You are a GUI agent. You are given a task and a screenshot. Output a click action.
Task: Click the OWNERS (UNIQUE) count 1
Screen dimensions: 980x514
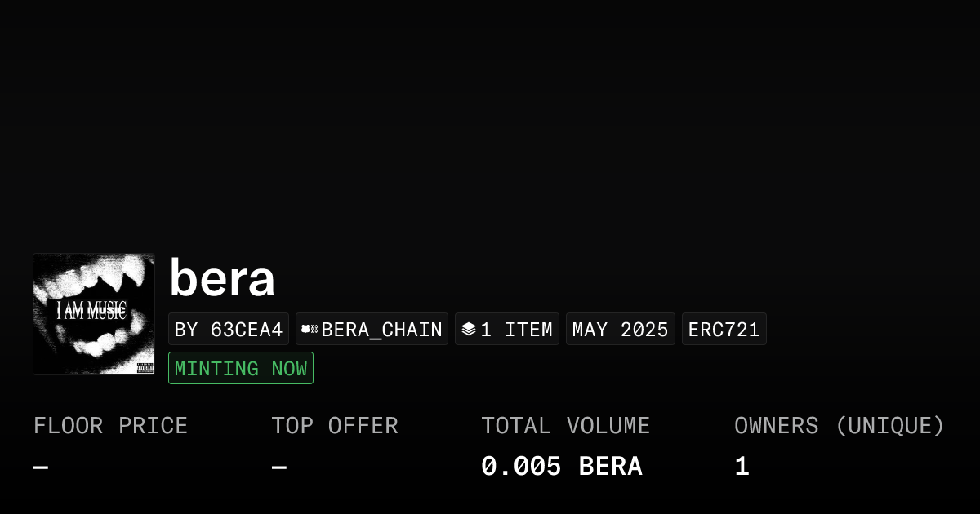click(742, 465)
